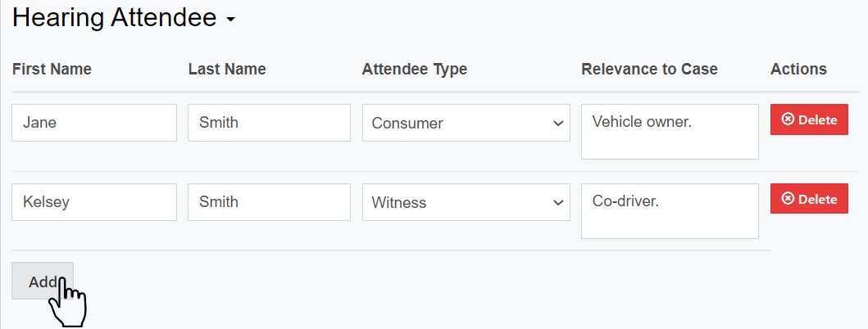The width and height of the screenshot is (868, 329).
Task: Focus Jane's Last Name Smith field
Action: [269, 123]
